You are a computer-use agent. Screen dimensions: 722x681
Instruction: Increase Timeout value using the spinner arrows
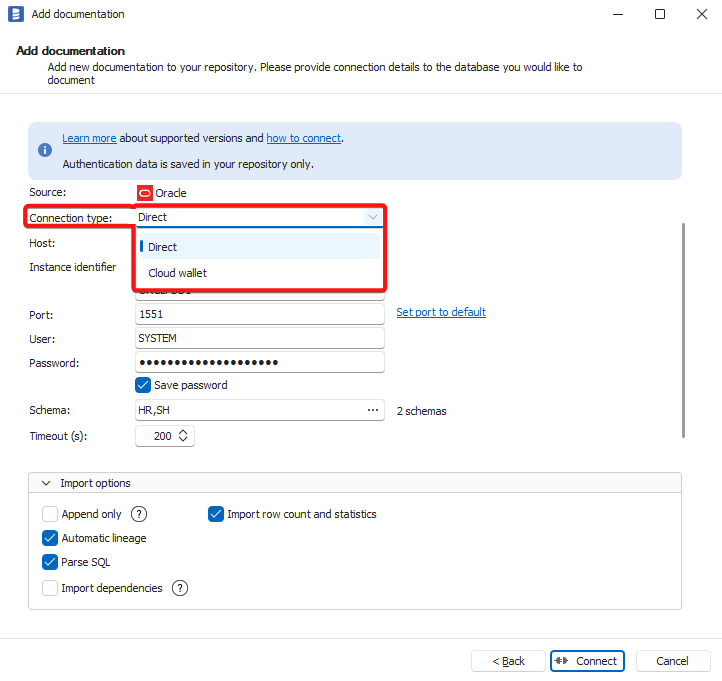(183, 432)
